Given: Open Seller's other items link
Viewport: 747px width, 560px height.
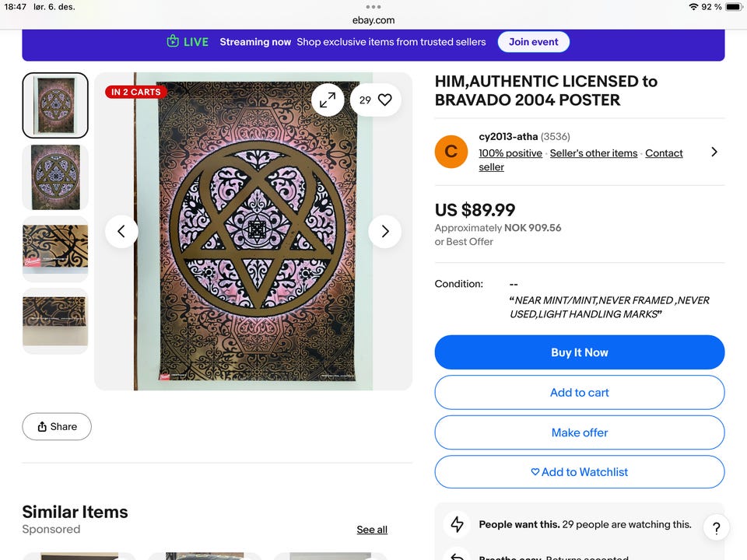Looking at the screenshot, I should point(594,153).
